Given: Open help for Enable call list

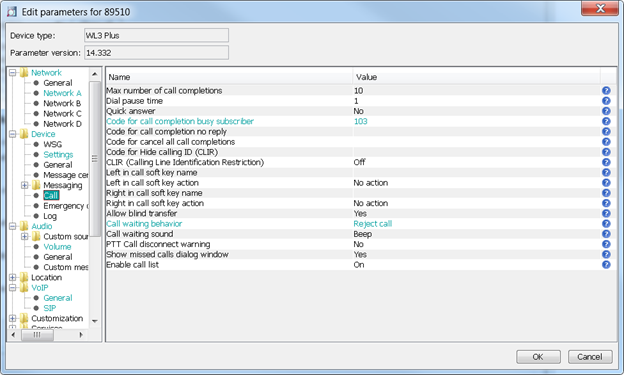Looking at the screenshot, I should pos(606,265).
